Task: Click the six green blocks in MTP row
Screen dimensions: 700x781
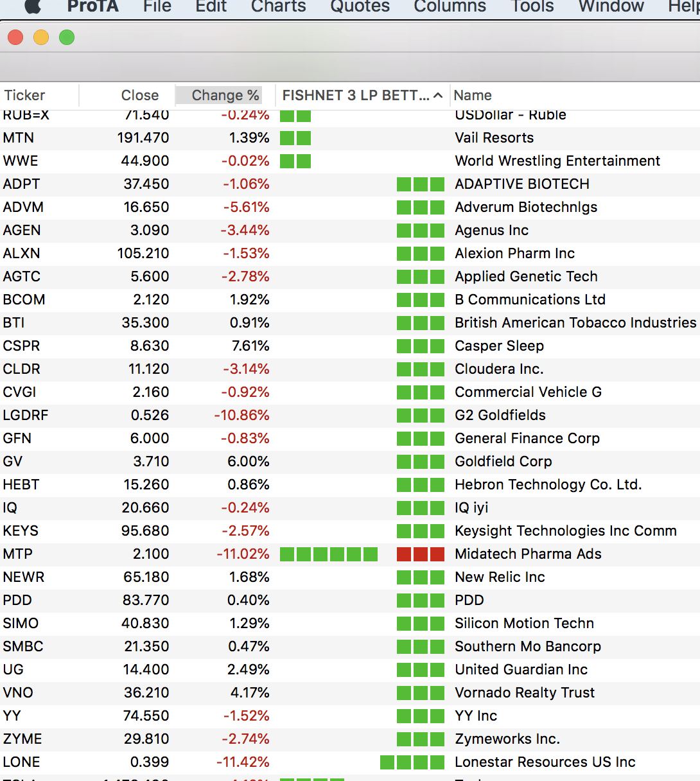Action: 329,554
